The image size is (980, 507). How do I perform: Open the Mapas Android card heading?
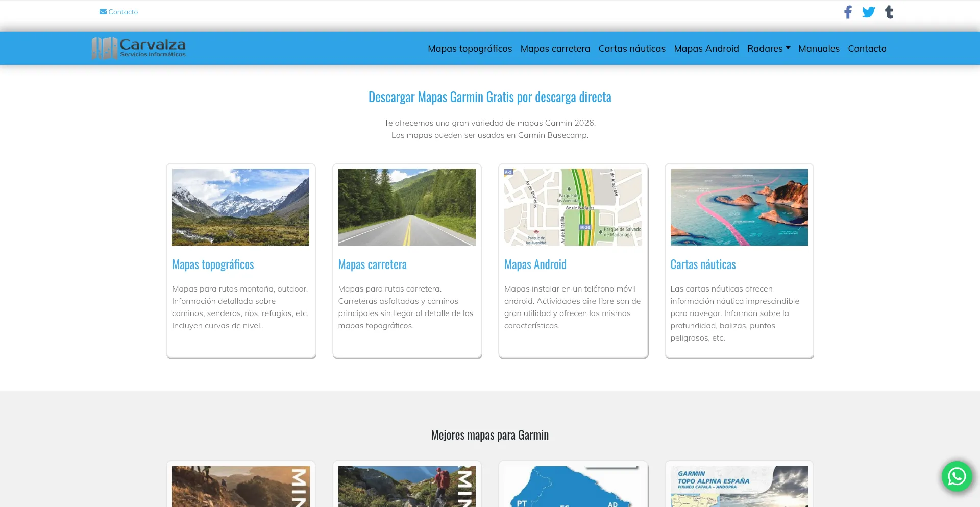pyautogui.click(x=535, y=264)
